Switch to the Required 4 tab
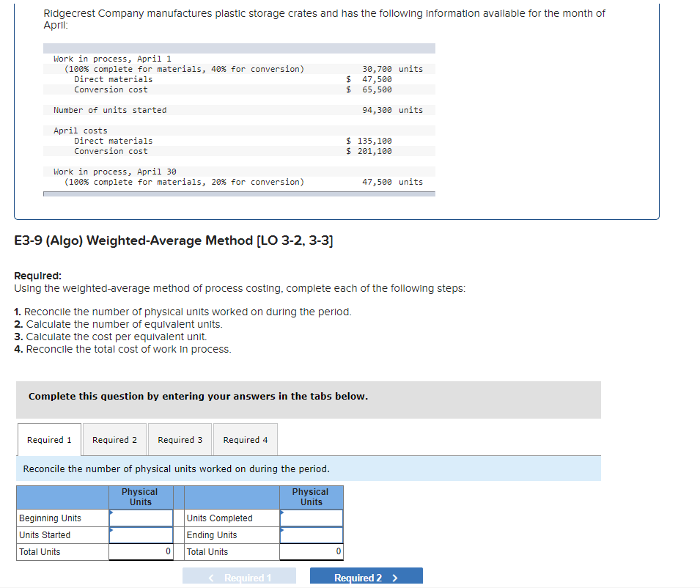Screen dimensions: 700x588 click(246, 440)
